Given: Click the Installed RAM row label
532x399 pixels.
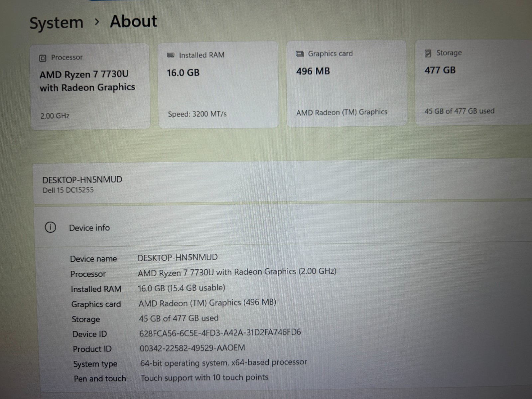Looking at the screenshot, I should click(x=96, y=289).
